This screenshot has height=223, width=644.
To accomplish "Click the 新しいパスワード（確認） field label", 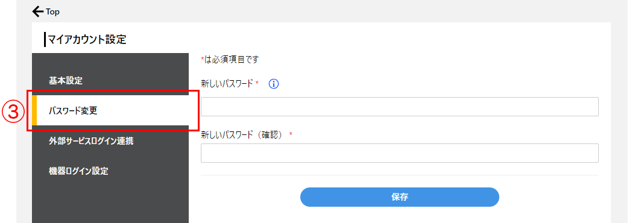I will click(x=244, y=134).
